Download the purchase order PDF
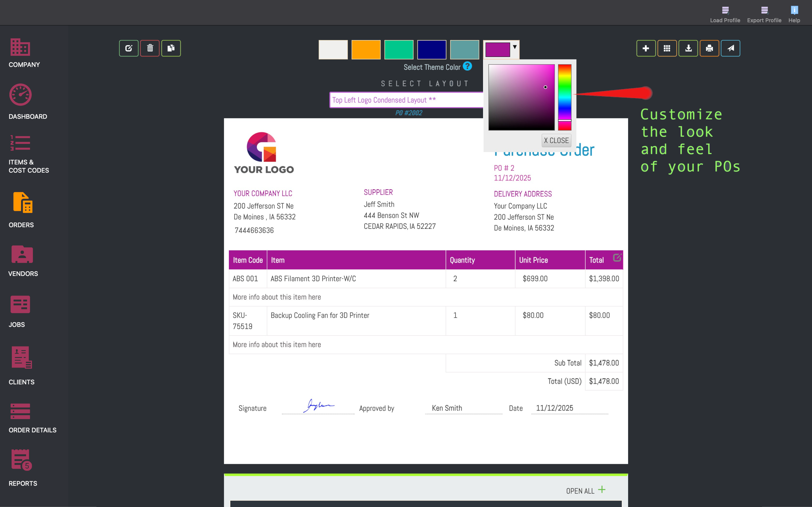 tap(688, 48)
